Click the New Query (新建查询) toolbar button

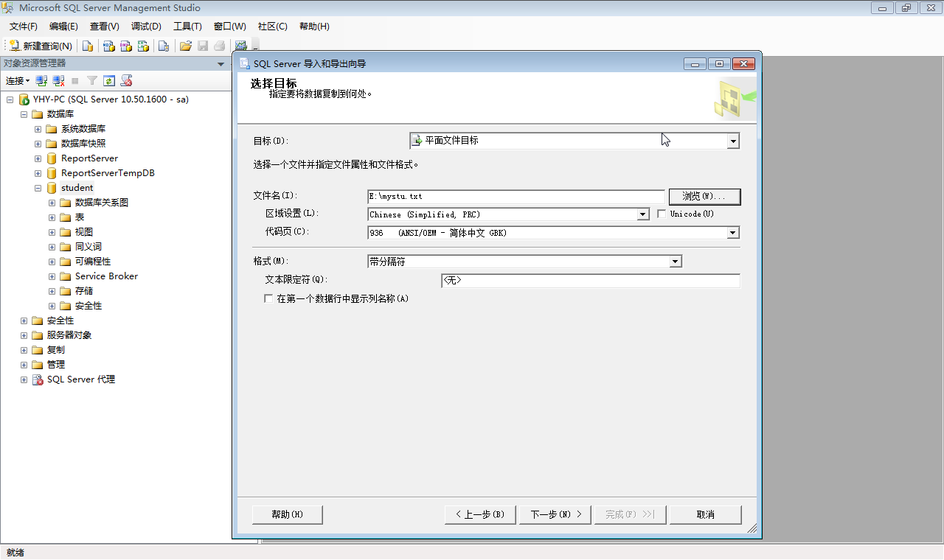(41, 46)
